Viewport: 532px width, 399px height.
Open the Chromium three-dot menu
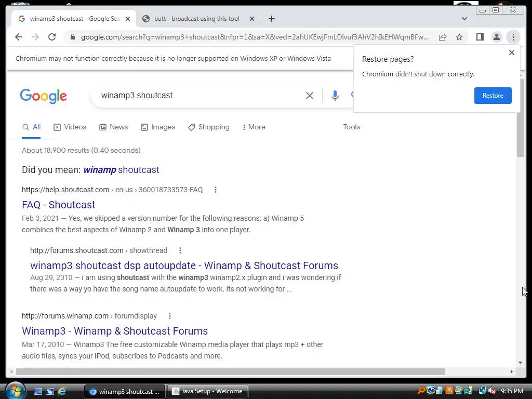click(x=513, y=37)
